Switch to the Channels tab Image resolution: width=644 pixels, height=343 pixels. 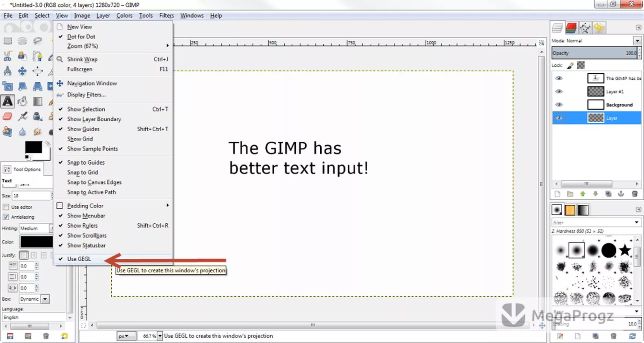coord(571,28)
